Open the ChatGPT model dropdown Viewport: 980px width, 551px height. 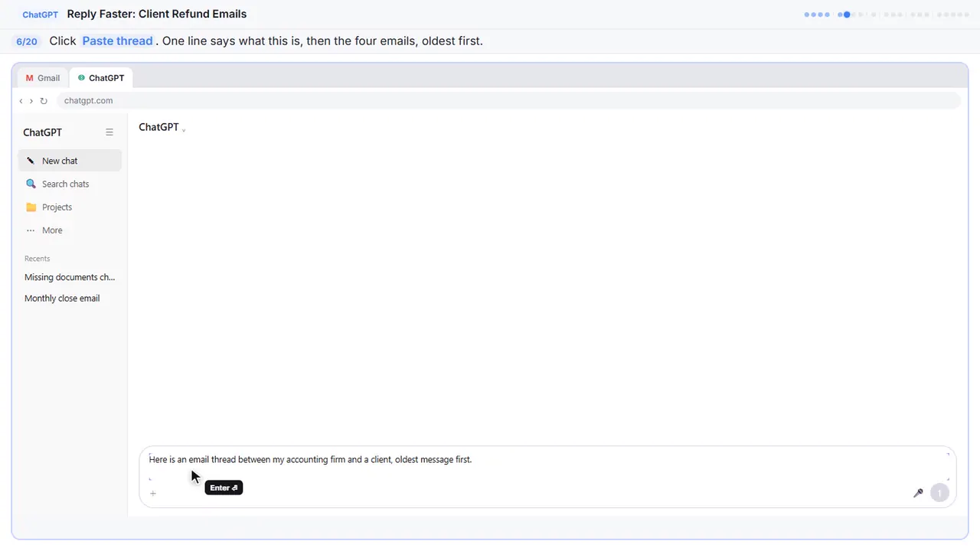pyautogui.click(x=162, y=128)
